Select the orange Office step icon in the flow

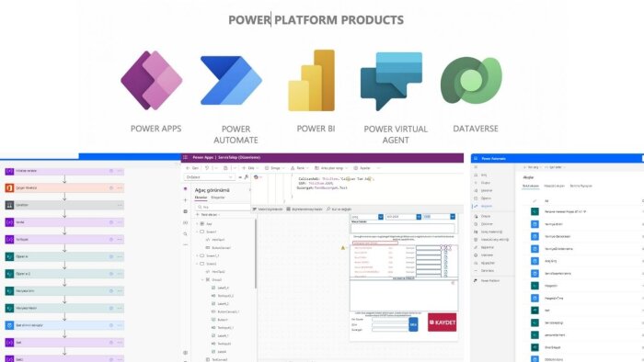[x=9, y=187]
